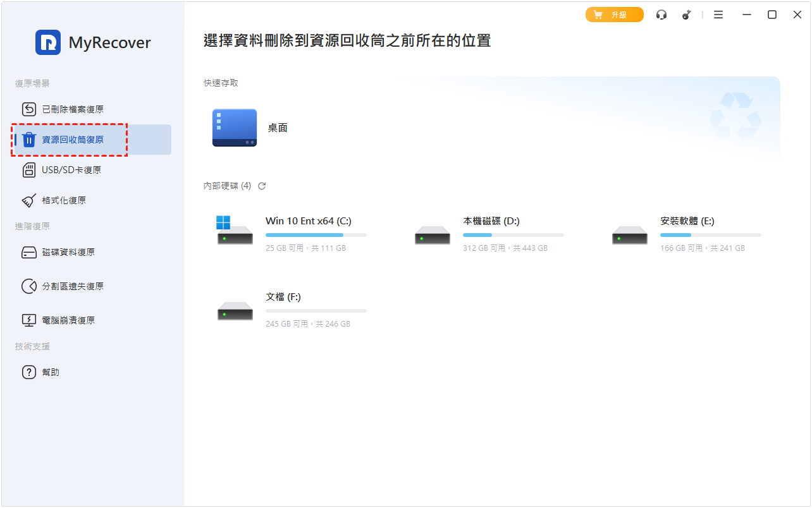Open USB/SD卡復原 recovery mode

tap(71, 170)
